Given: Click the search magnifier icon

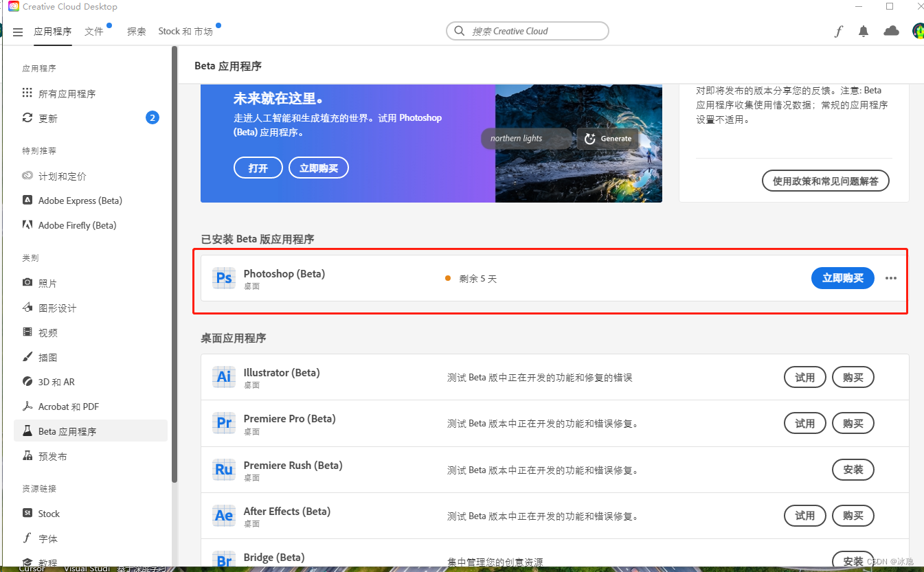Looking at the screenshot, I should pyautogui.click(x=459, y=31).
